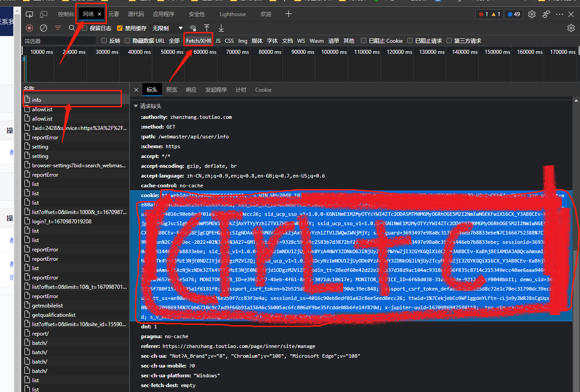The width and height of the screenshot is (580, 392).
Task: Open the 无限制 throttling dropdown
Action: point(167,28)
